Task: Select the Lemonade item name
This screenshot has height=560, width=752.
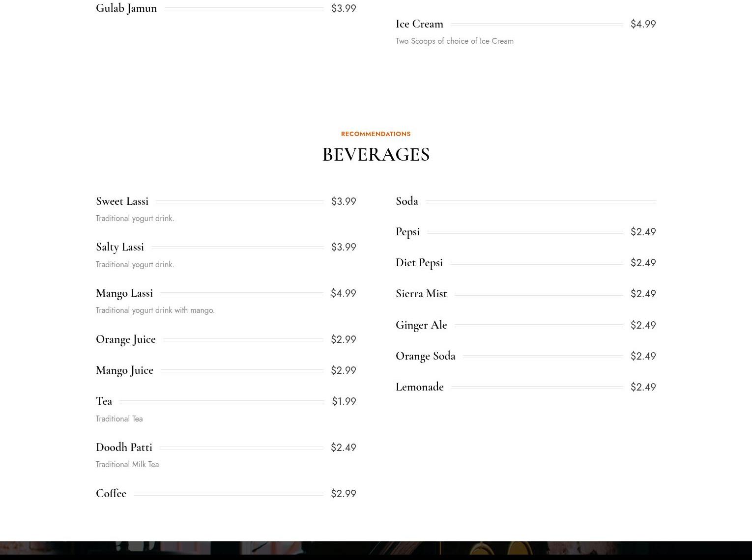Action: (x=420, y=387)
